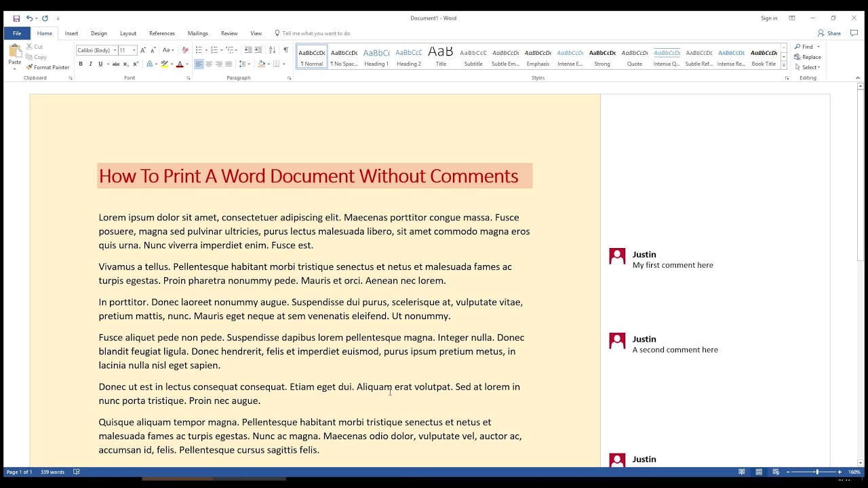Decrease paragraph indent

(x=248, y=50)
